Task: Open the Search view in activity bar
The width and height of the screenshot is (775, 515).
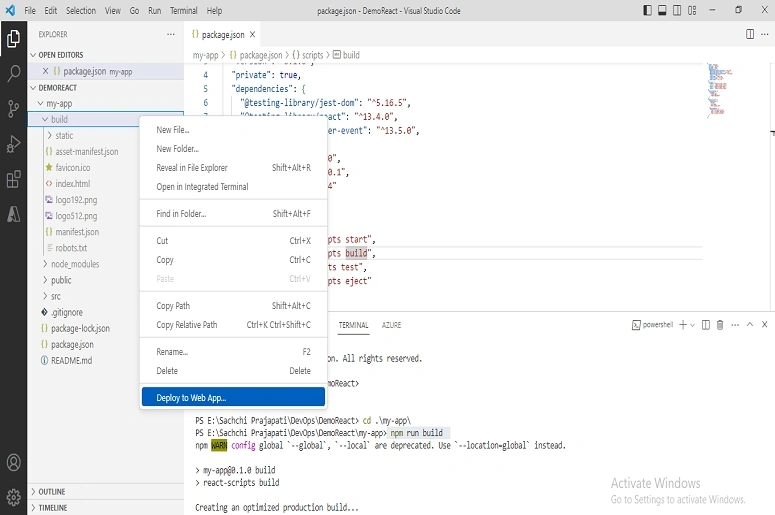Action: click(x=13, y=73)
